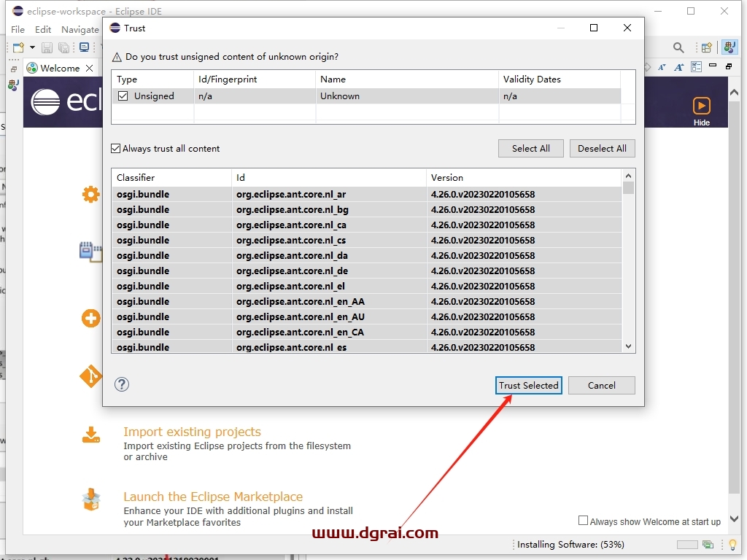Minimize the Welcome view panel
The height and width of the screenshot is (560, 747).
click(713, 65)
